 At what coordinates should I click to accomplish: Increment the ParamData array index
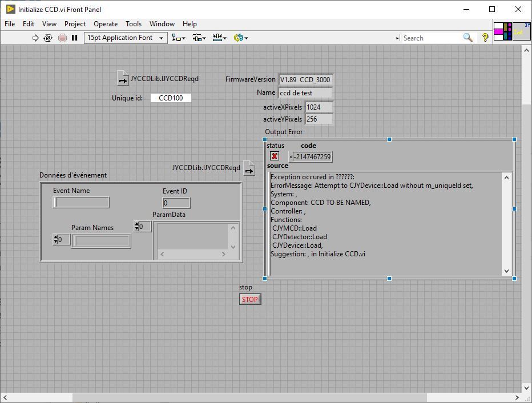[137, 224]
